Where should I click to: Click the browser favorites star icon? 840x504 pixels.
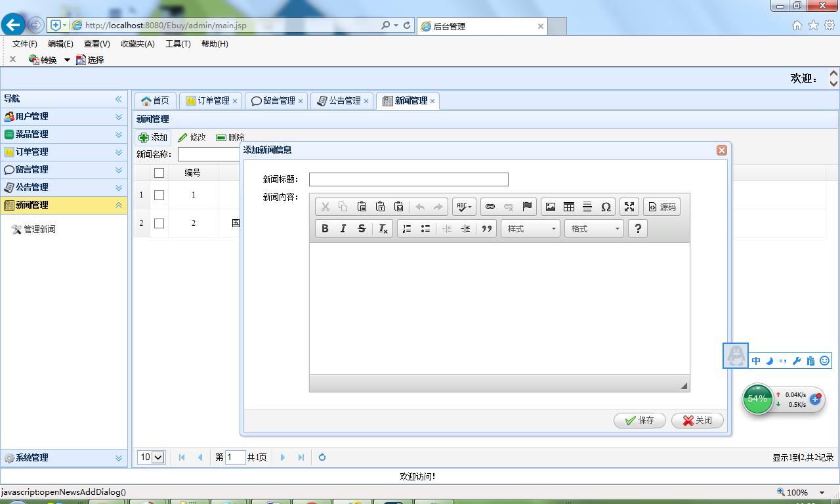click(813, 25)
